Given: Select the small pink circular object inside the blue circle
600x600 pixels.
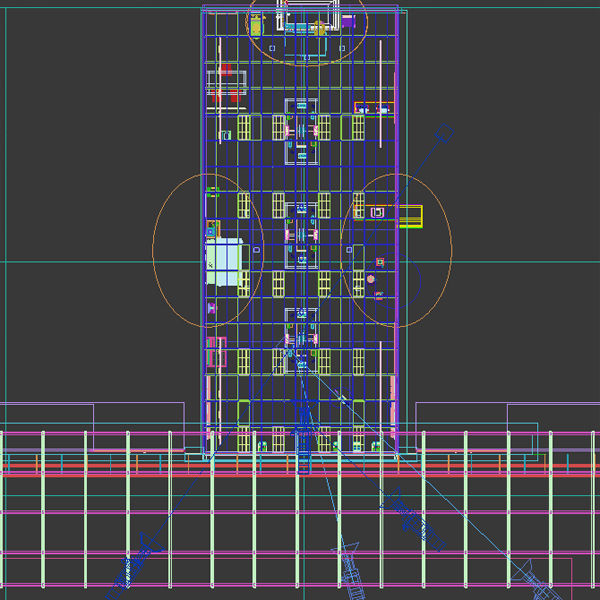Looking at the screenshot, I should click(x=371, y=279).
